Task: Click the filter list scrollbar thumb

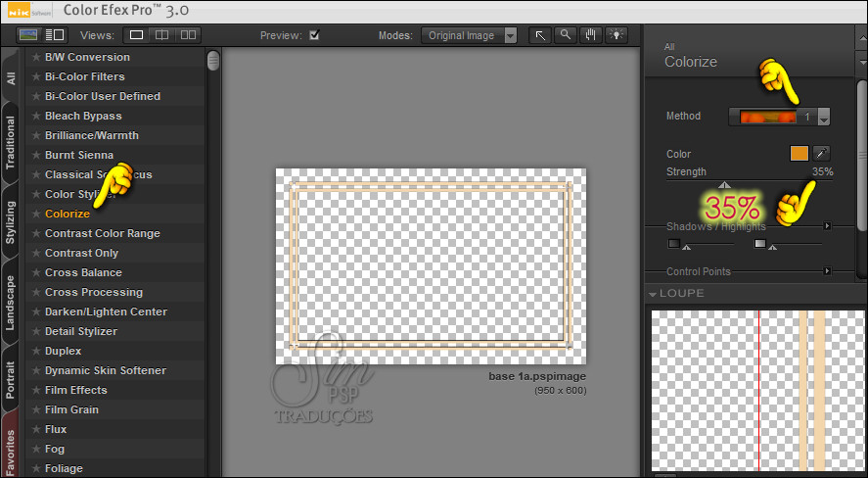Action: click(212, 61)
